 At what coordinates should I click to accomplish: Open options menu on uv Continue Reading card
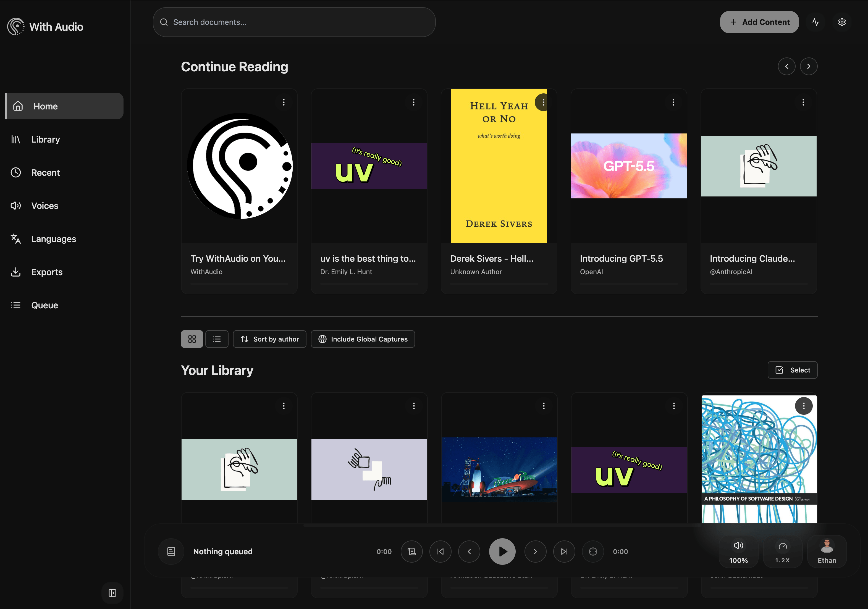coord(414,102)
